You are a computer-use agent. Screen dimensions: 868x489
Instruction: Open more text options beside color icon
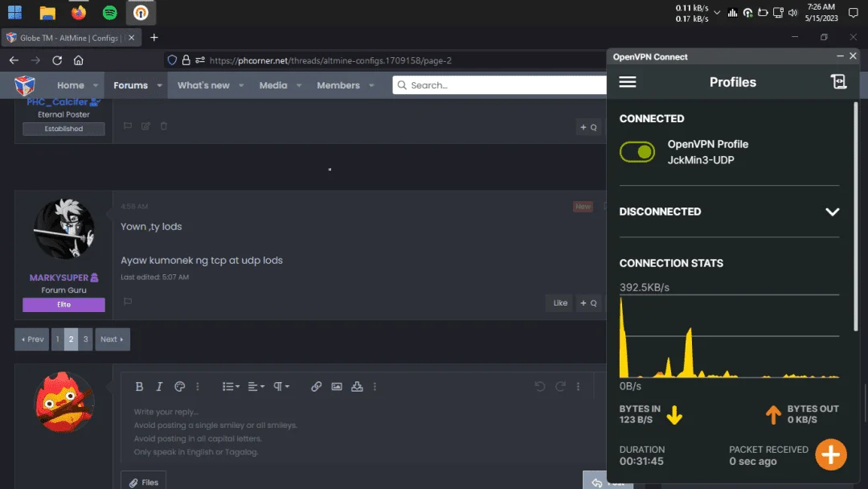pyautogui.click(x=198, y=387)
